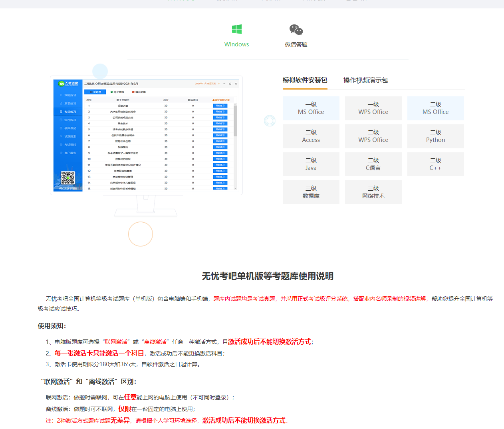Download the 二级 WPS Office package
The height and width of the screenshot is (429, 504).
[x=373, y=136]
